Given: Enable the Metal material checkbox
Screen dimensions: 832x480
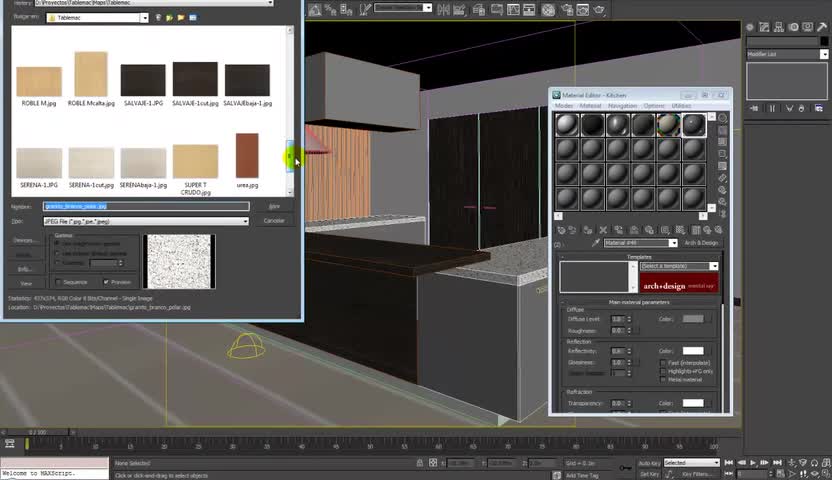Looking at the screenshot, I should pyautogui.click(x=662, y=380).
